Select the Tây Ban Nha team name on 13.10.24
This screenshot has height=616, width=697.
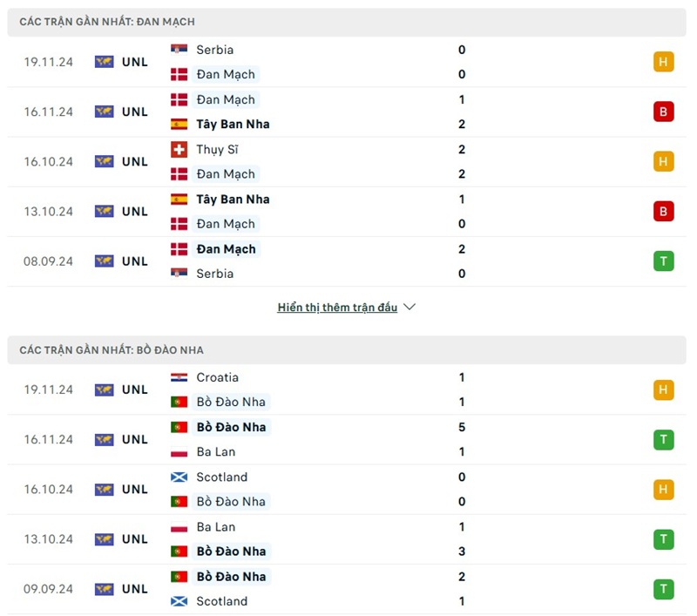(x=233, y=199)
